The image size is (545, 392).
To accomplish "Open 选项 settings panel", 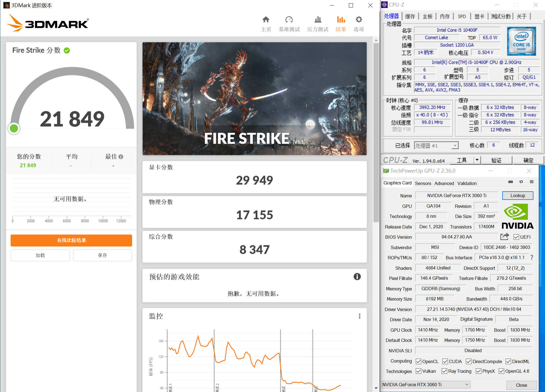I will 359,23.
